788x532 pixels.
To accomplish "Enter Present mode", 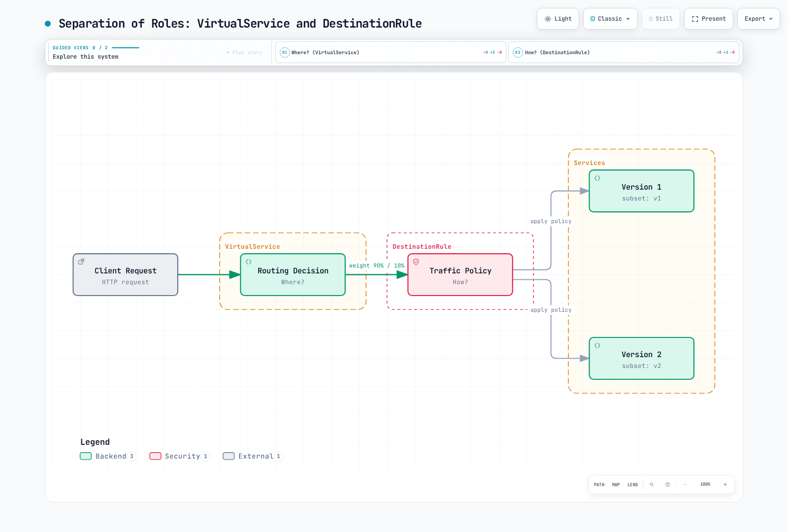I will [709, 19].
